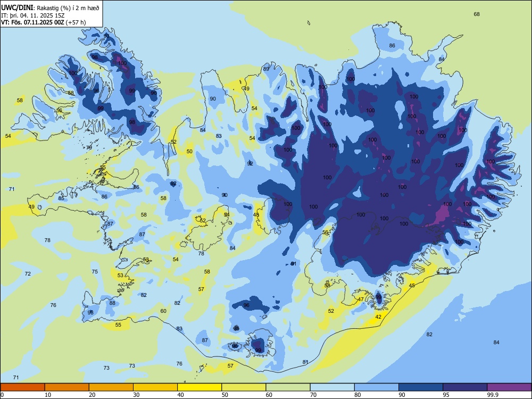Viewport: 532px width, 399px height.
Task: Click the '89' humidity value on the map
Action: coord(266,69)
